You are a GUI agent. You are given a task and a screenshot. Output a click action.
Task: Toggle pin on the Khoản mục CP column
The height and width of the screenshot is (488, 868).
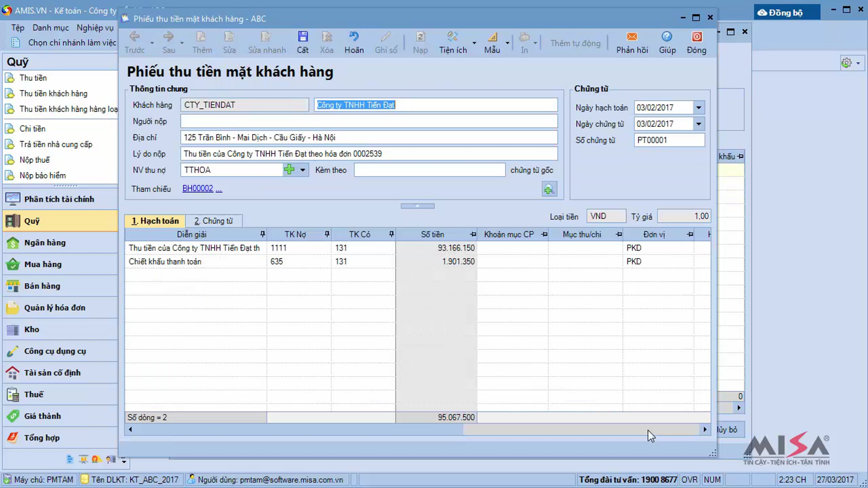pyautogui.click(x=544, y=235)
